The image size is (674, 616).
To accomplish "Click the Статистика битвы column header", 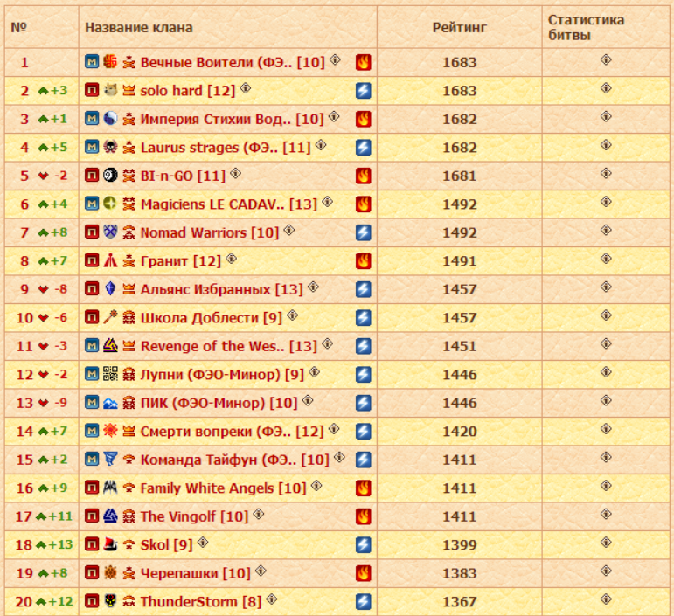I will pos(586,28).
